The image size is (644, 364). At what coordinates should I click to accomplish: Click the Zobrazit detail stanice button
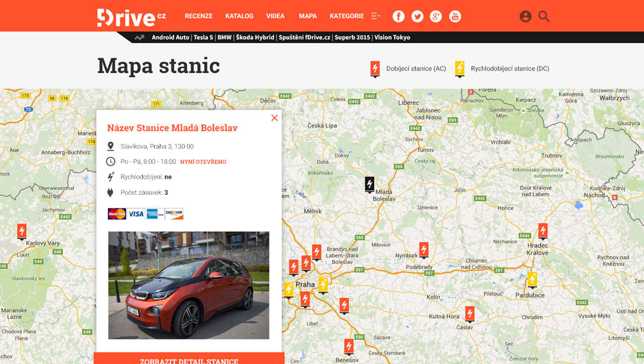(x=189, y=359)
